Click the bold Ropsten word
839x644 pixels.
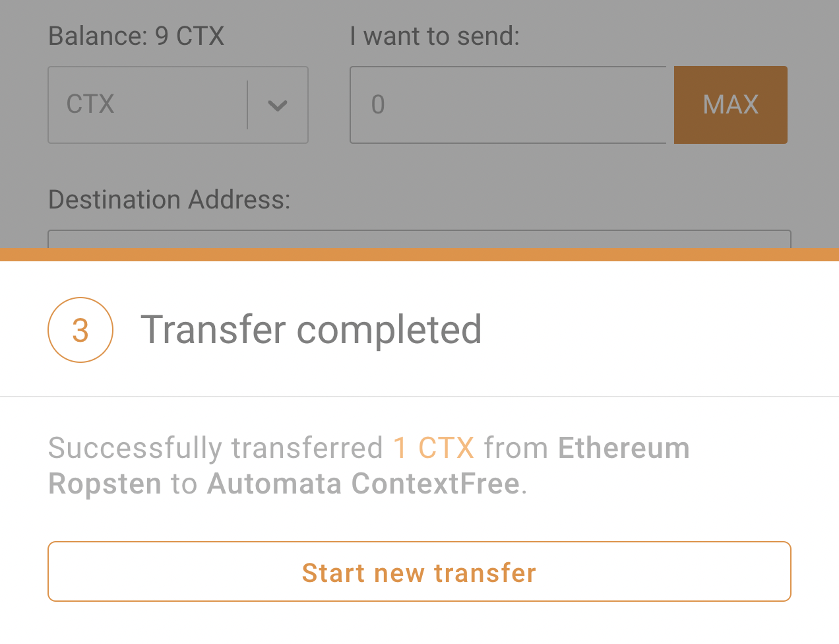(x=105, y=484)
